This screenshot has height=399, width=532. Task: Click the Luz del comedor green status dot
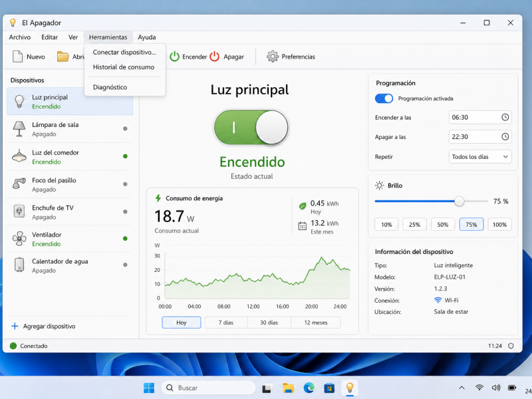pos(125,156)
